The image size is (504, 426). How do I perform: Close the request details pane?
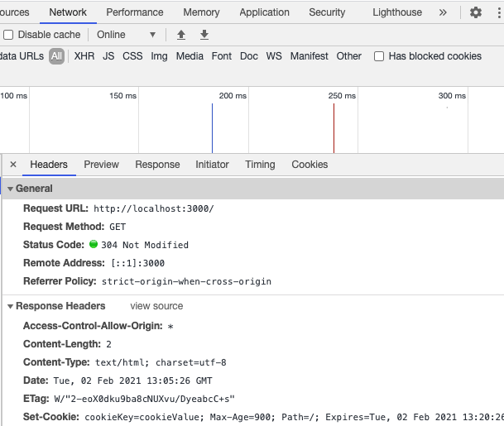tap(13, 165)
